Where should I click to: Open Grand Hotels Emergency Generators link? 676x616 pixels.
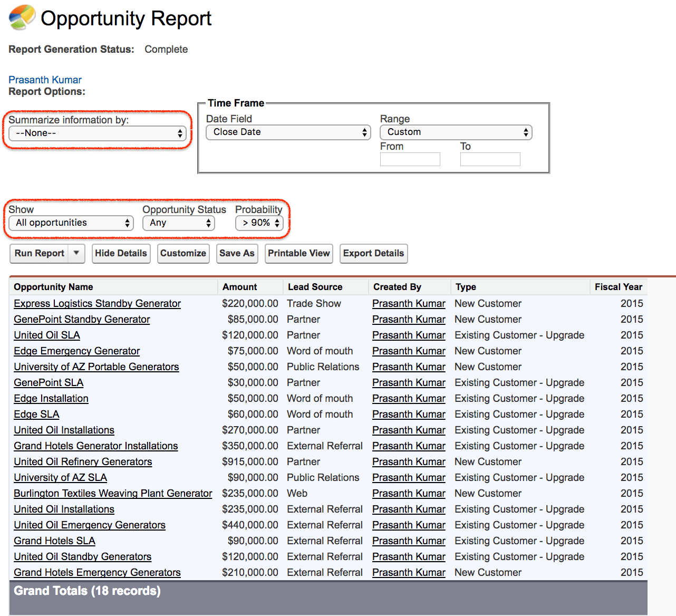pyautogui.click(x=97, y=572)
